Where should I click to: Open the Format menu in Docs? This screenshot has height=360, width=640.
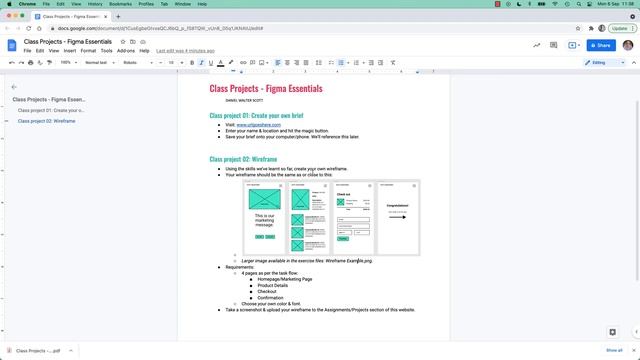88,51
